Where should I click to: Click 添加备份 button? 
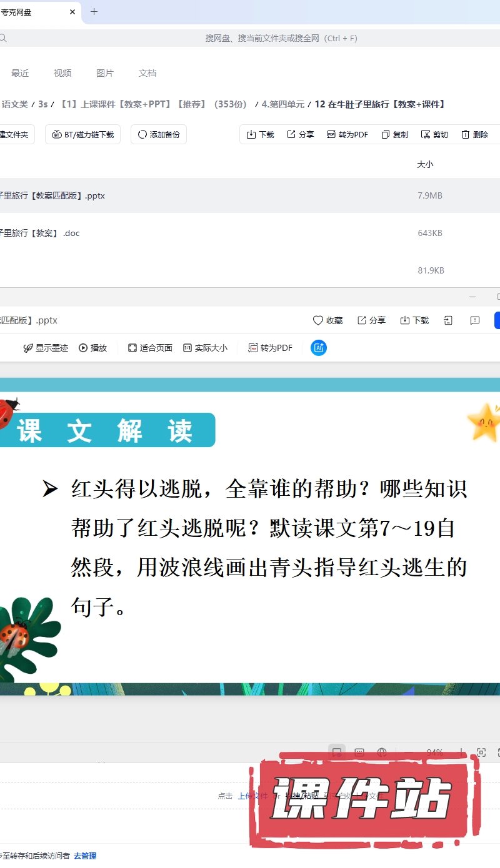pyautogui.click(x=159, y=134)
